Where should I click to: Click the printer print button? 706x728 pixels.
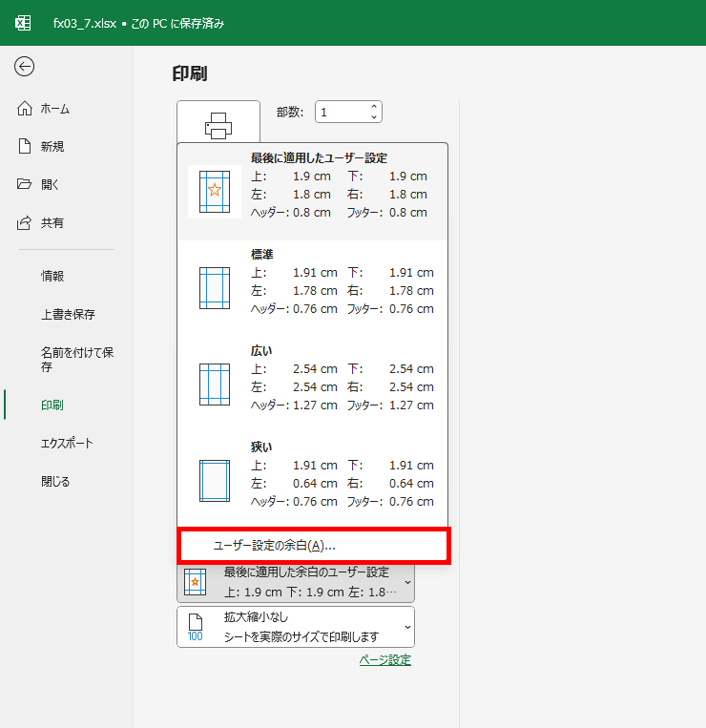pos(218,122)
